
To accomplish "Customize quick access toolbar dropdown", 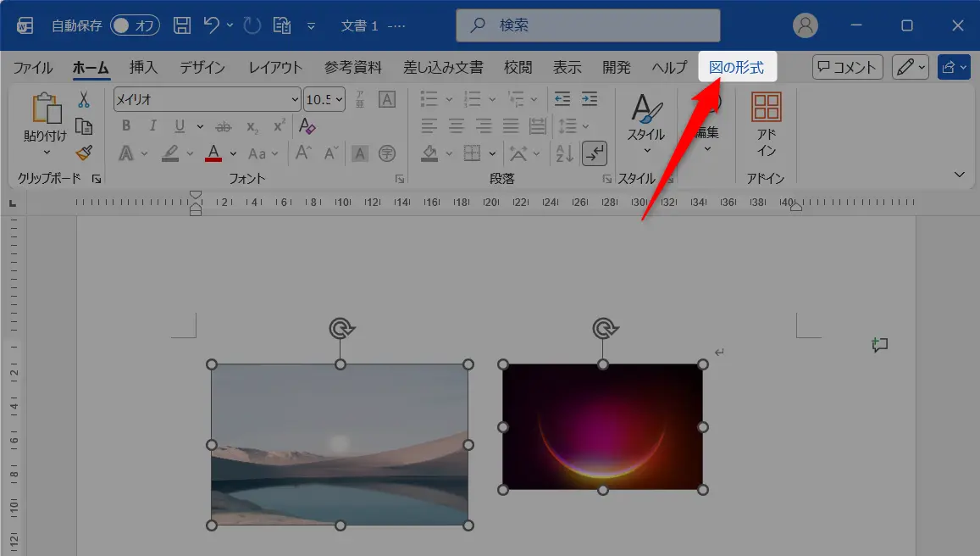I will pos(311,26).
